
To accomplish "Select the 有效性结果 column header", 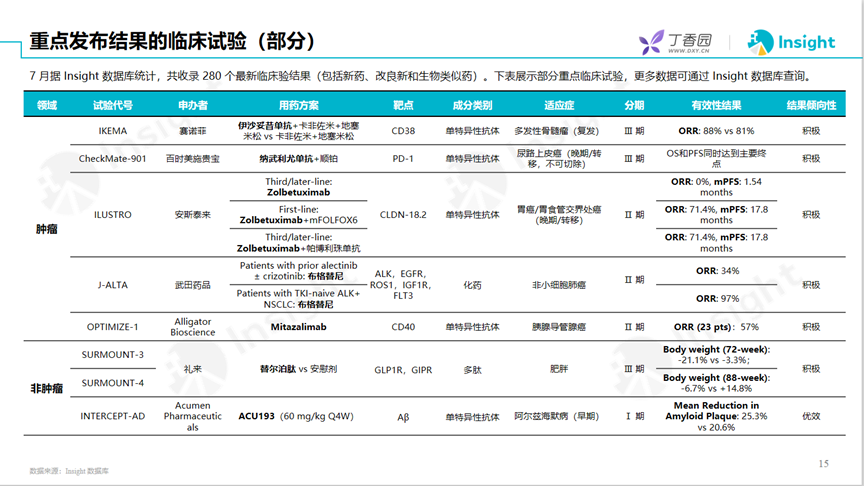I will tap(716, 105).
